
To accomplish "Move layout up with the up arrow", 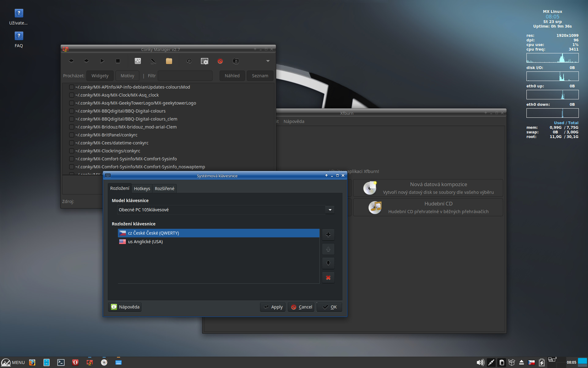I will click(328, 249).
